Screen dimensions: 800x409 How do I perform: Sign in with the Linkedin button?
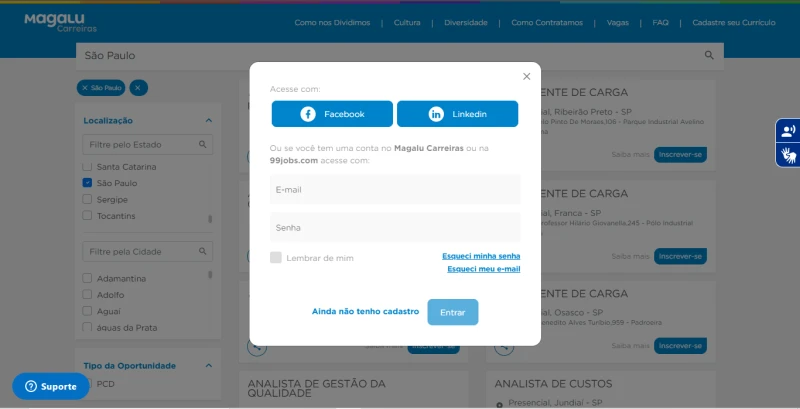tap(458, 114)
